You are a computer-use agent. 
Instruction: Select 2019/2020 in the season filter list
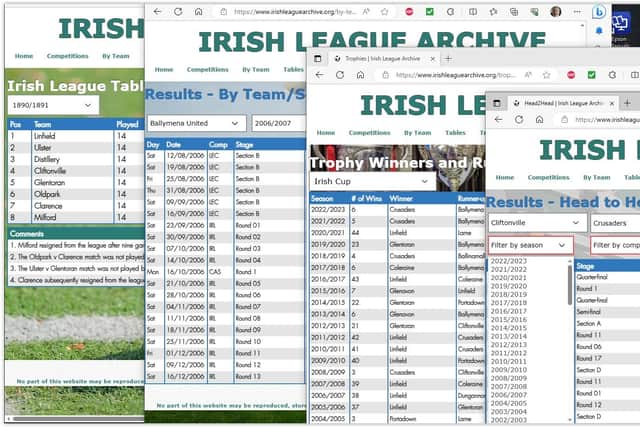pos(509,286)
